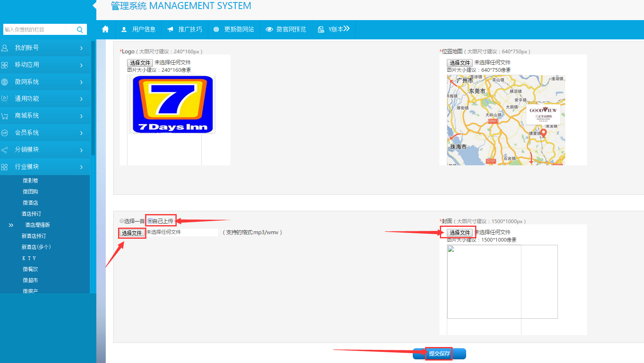The height and width of the screenshot is (363, 644).
Task: Expand the 移动应用 menu chevron
Action: [81, 65]
